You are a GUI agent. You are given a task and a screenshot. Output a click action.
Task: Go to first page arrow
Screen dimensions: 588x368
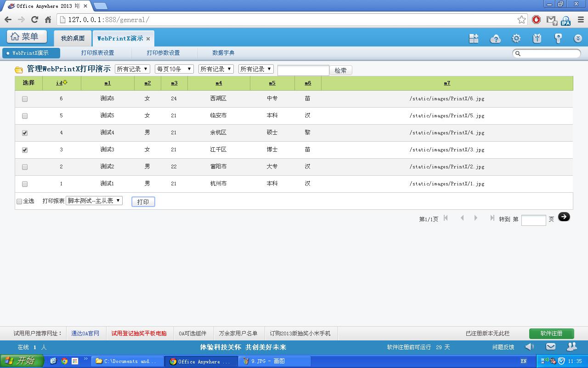point(446,218)
